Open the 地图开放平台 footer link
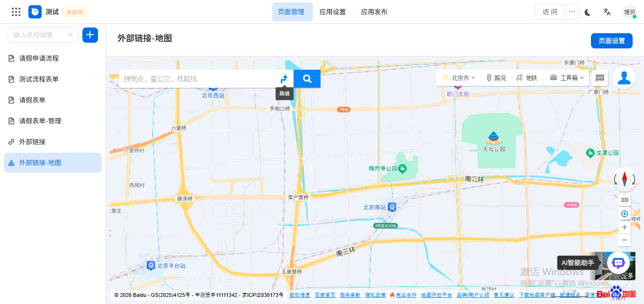This screenshot has width=644, height=304. [x=437, y=295]
